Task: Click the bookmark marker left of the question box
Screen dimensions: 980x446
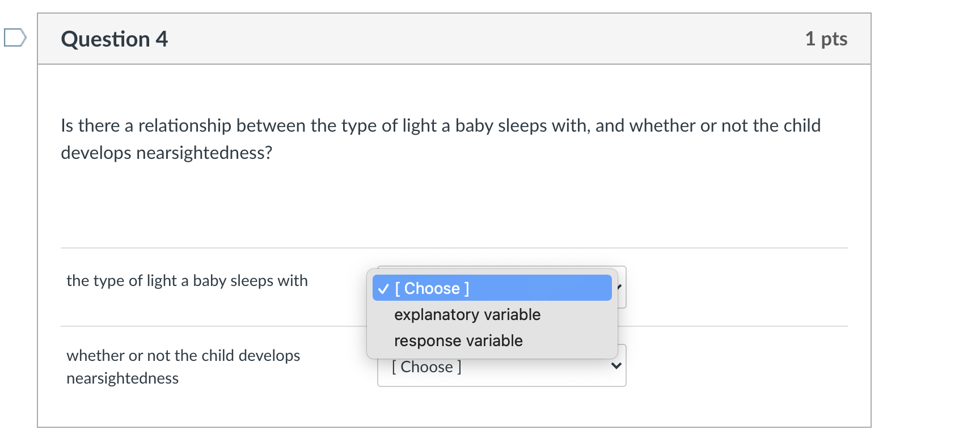Action: [15, 37]
